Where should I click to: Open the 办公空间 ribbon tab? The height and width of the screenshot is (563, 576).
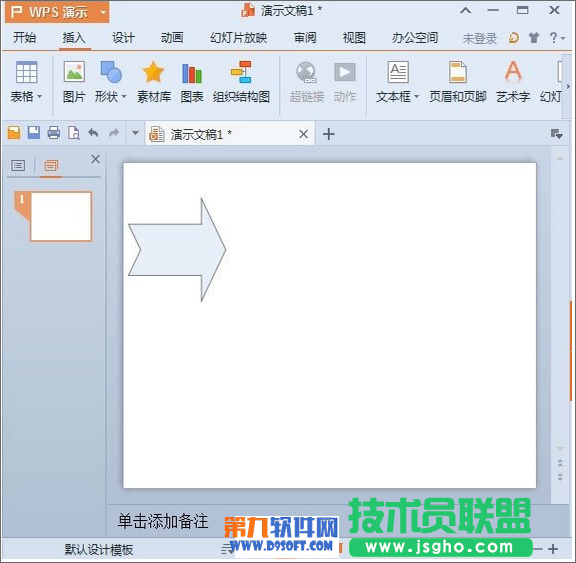pyautogui.click(x=415, y=37)
